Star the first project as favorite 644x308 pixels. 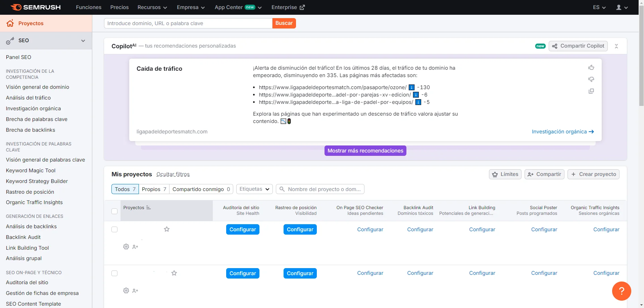click(x=166, y=229)
